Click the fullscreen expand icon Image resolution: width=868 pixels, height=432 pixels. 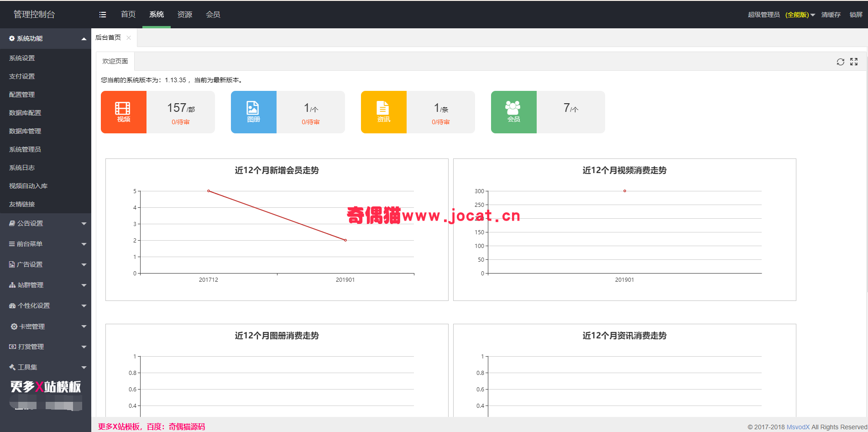(x=854, y=62)
